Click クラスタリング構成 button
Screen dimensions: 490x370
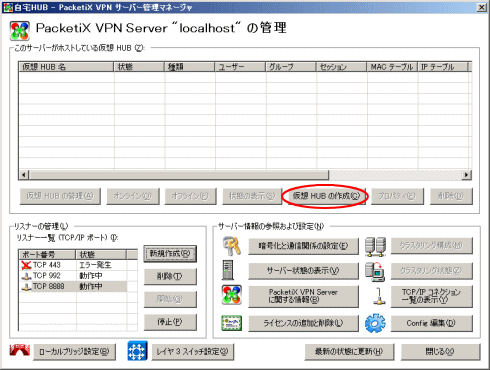(x=432, y=246)
